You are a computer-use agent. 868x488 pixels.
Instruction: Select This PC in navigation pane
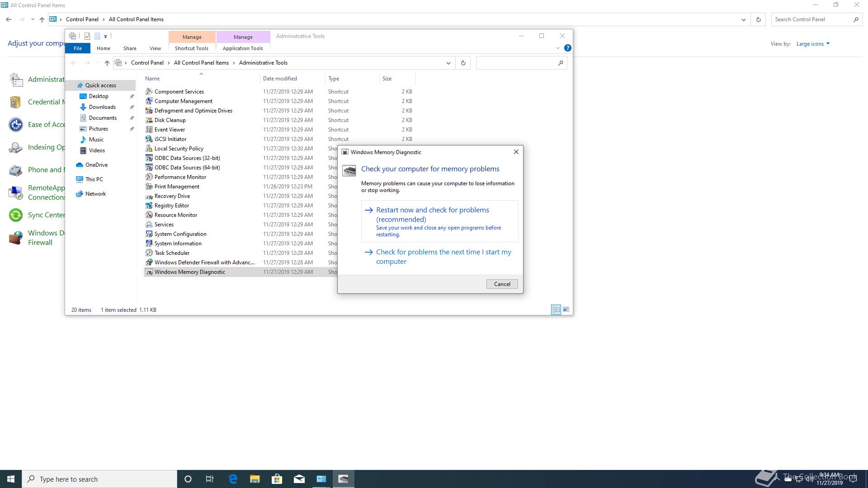point(94,179)
